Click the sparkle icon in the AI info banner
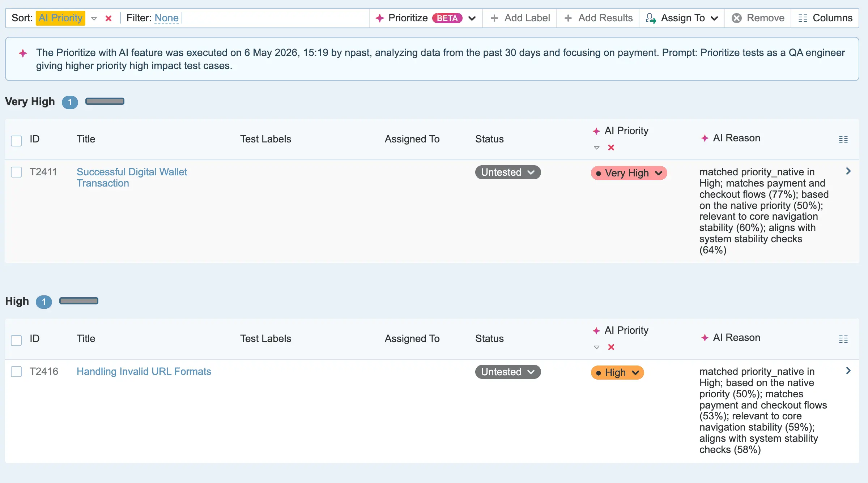 [23, 53]
